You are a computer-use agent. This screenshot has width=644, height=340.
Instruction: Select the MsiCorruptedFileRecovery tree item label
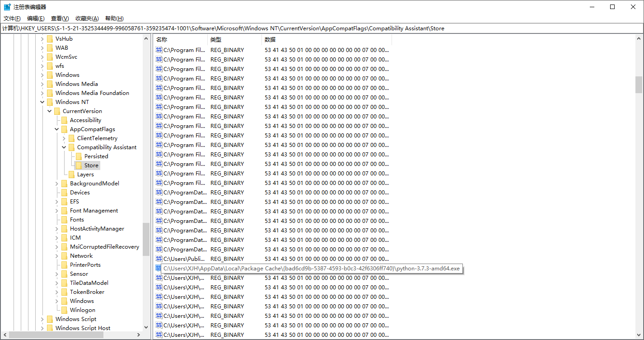tap(104, 247)
